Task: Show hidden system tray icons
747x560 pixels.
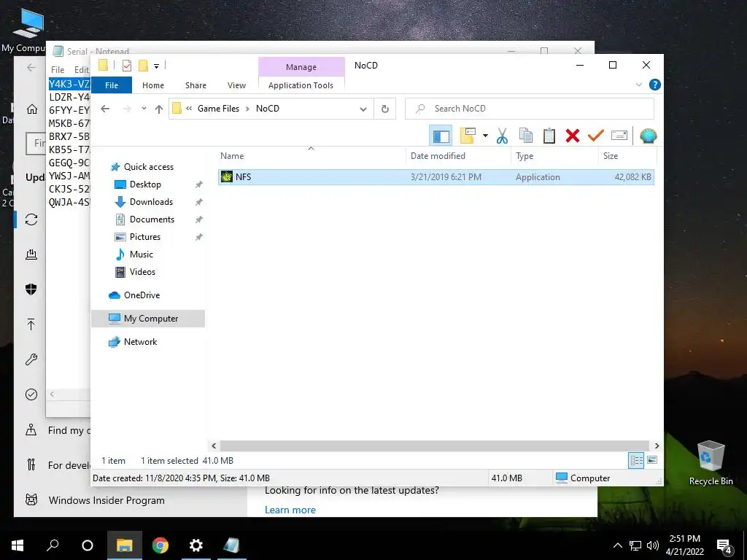Action: (617, 545)
